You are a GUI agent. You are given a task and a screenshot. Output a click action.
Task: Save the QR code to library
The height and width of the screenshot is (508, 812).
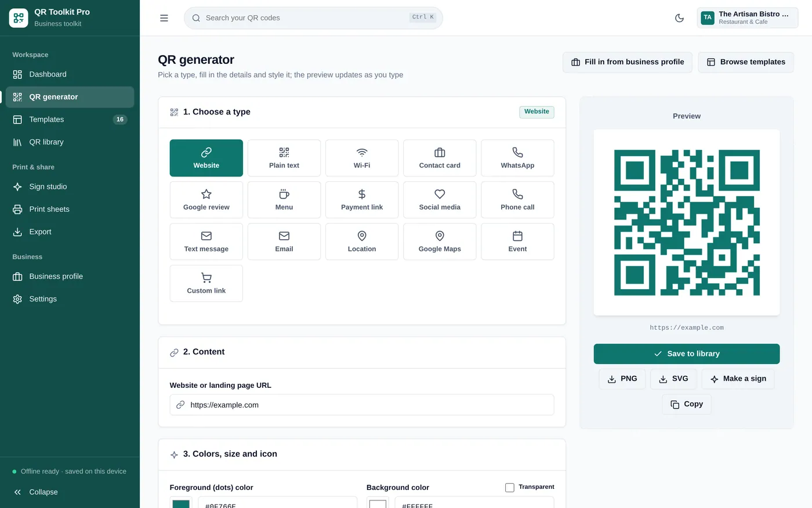[687, 354]
